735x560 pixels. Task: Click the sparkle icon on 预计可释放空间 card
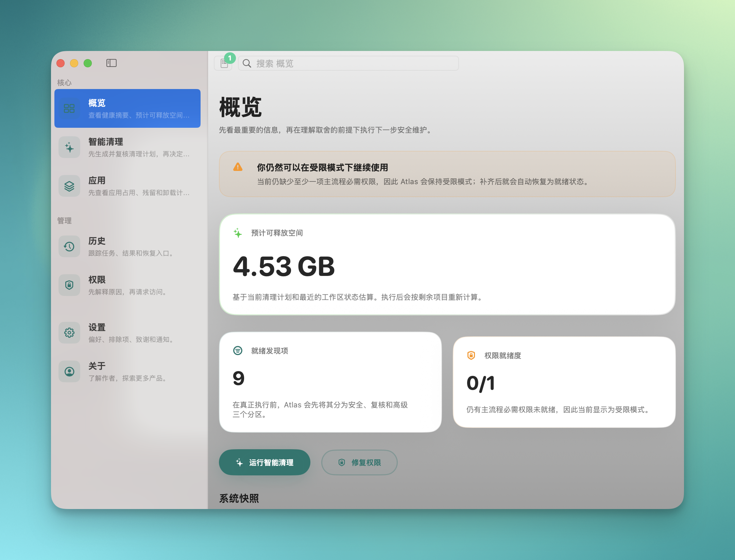coord(237,232)
